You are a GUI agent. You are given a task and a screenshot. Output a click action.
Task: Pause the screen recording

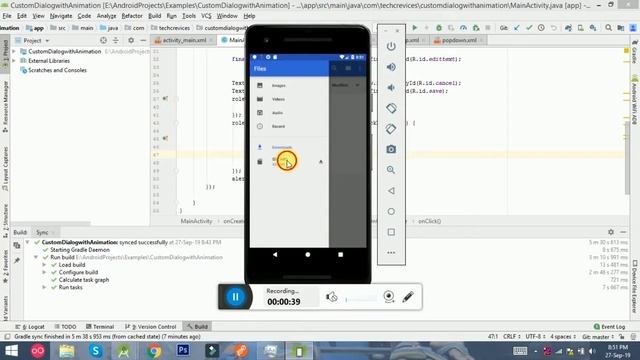(236, 297)
